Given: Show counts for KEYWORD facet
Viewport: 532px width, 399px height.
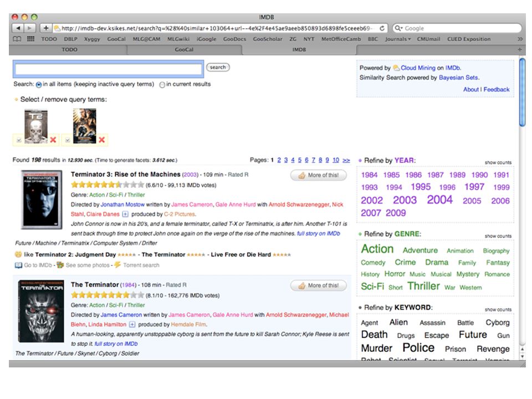Looking at the screenshot, I should click(498, 309).
